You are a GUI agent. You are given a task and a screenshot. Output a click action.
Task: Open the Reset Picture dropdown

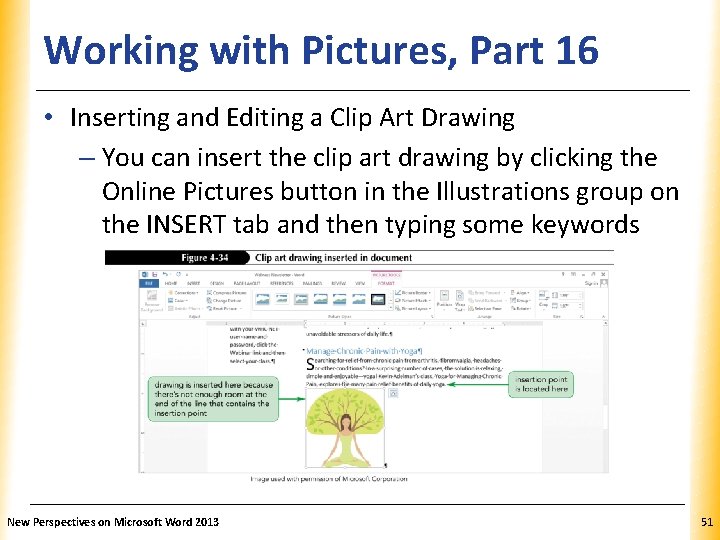(225, 309)
